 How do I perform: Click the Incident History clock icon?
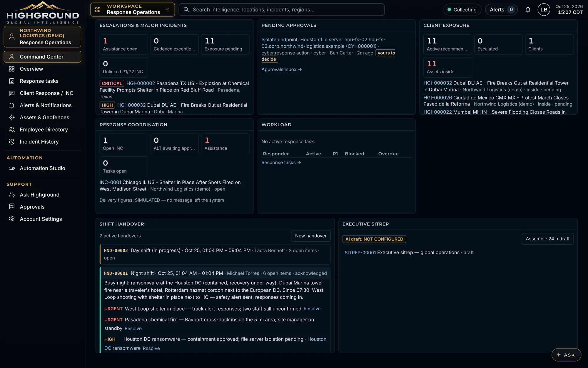point(12,142)
